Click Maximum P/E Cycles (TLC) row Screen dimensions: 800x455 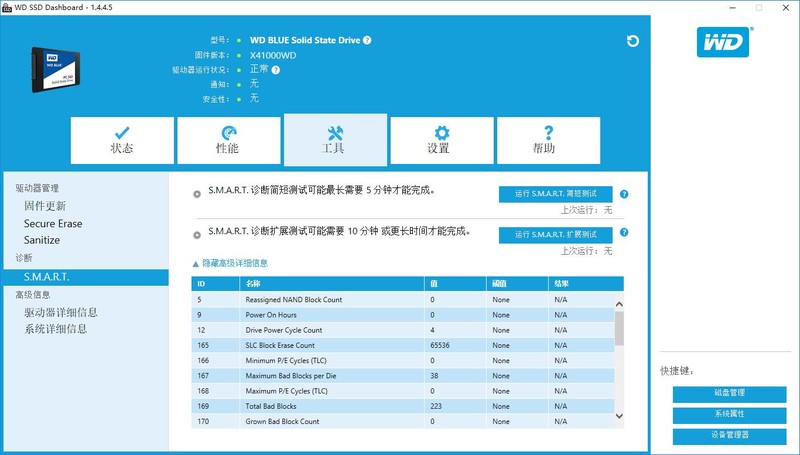pyautogui.click(x=403, y=391)
